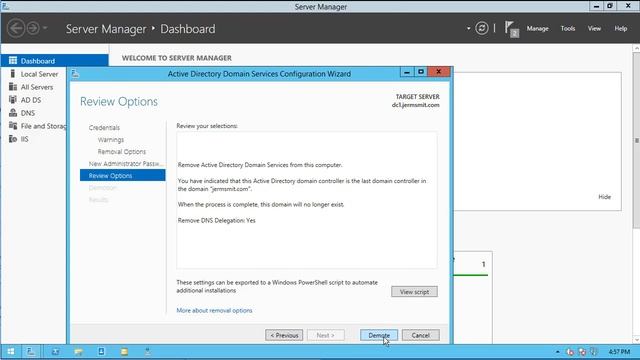The width and height of the screenshot is (640, 360).
Task: Click the Demote button
Action: coord(379,335)
